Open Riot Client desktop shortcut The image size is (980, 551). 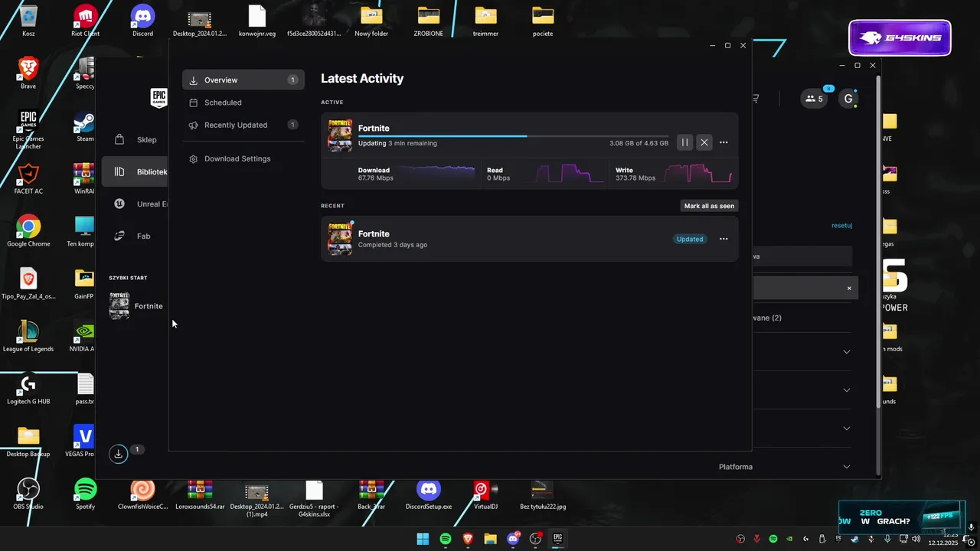pyautogui.click(x=86, y=21)
